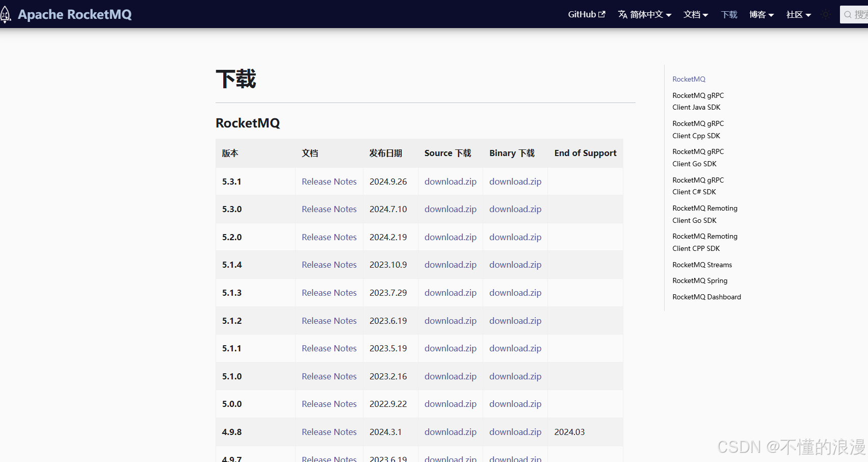868x462 pixels.
Task: Open Release Notes for version 5.0.0
Action: [x=329, y=404]
